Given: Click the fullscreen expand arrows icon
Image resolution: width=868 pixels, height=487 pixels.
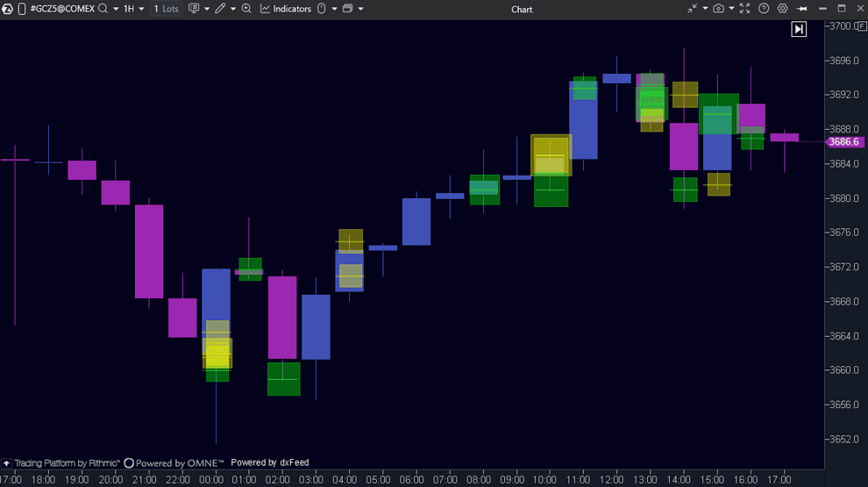Looking at the screenshot, I should tap(745, 9).
